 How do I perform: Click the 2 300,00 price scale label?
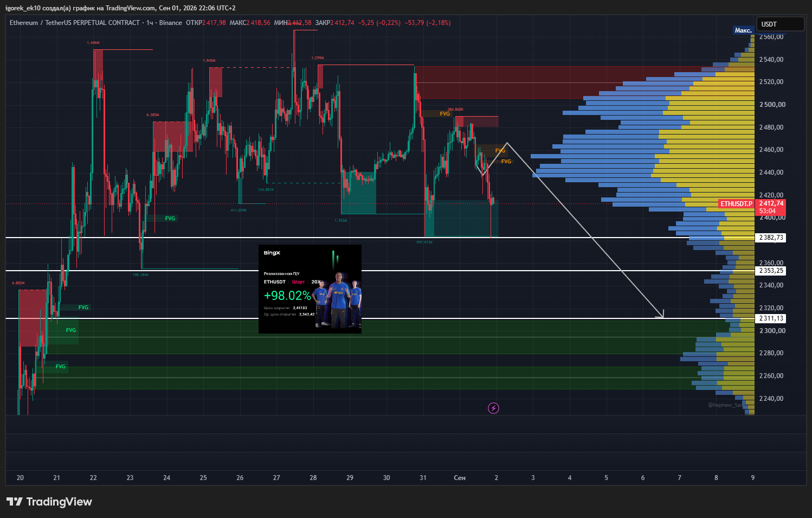pos(772,331)
